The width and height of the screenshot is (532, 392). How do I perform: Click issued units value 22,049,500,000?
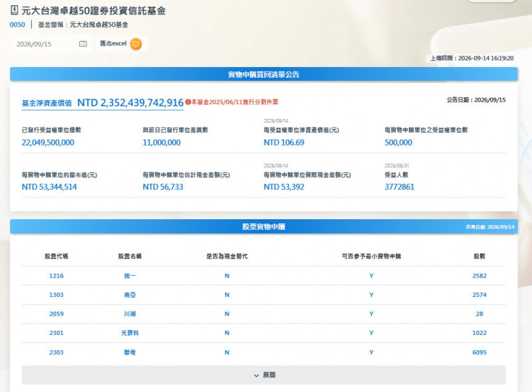(48, 142)
